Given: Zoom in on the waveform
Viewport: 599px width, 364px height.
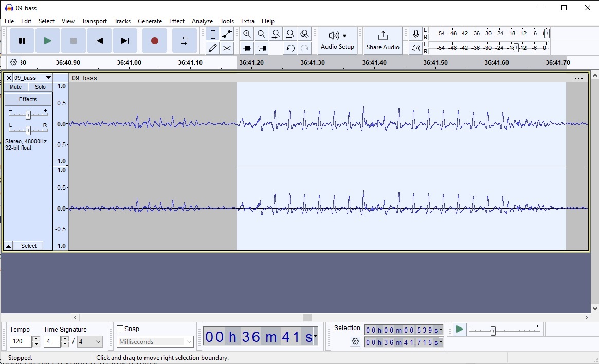Looking at the screenshot, I should pyautogui.click(x=247, y=34).
